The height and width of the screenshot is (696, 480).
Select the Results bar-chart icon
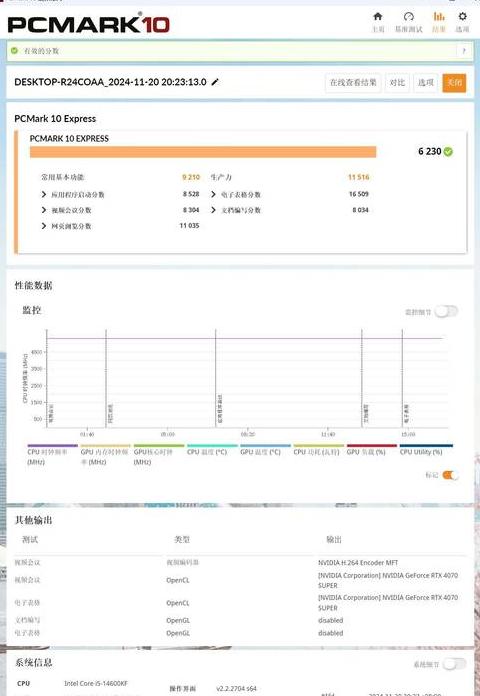click(x=439, y=16)
